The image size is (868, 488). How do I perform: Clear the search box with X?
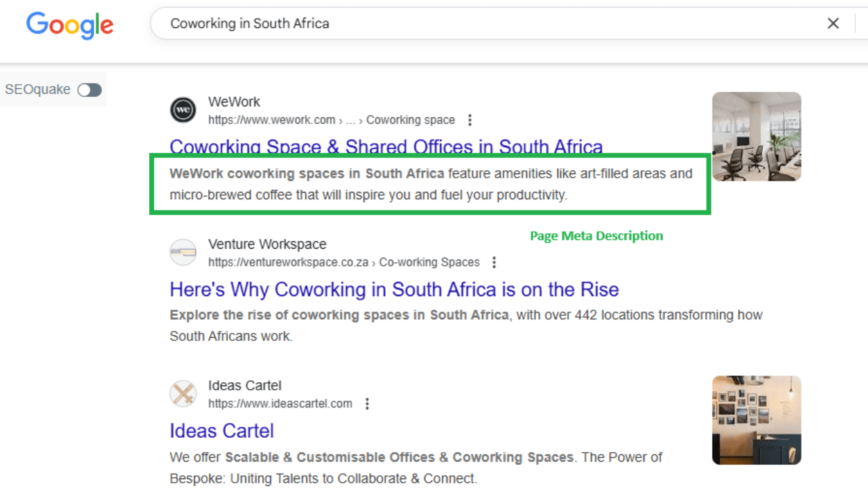(x=833, y=24)
